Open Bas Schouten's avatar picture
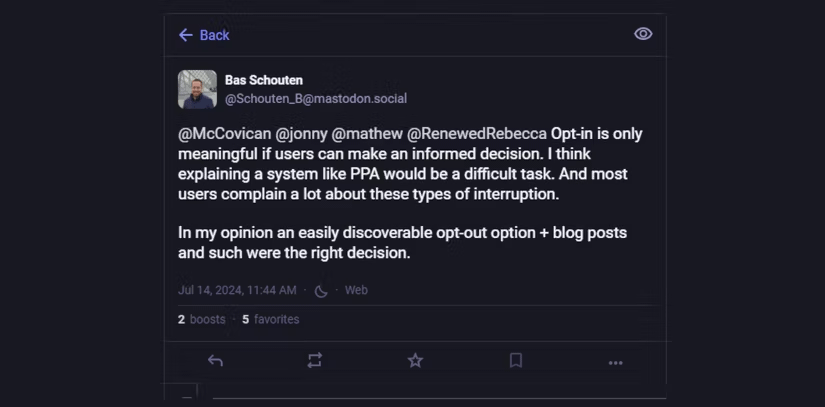The width and height of the screenshot is (825, 407). pos(197,89)
